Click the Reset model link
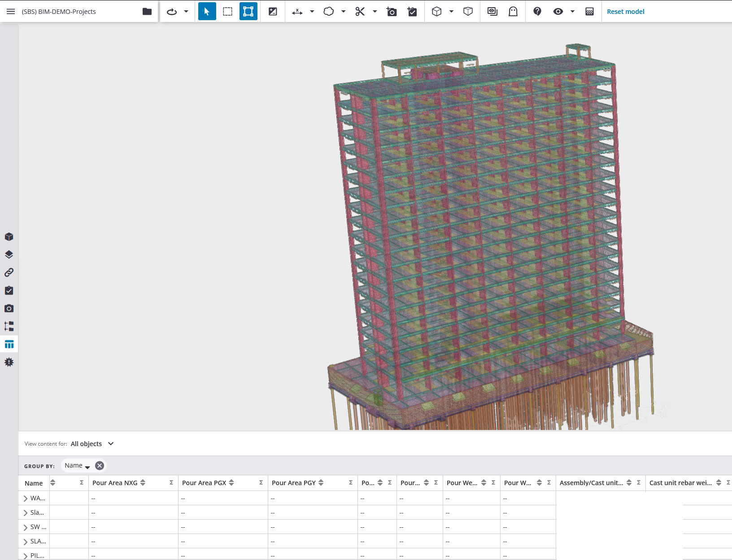This screenshot has width=732, height=560. coord(625,11)
